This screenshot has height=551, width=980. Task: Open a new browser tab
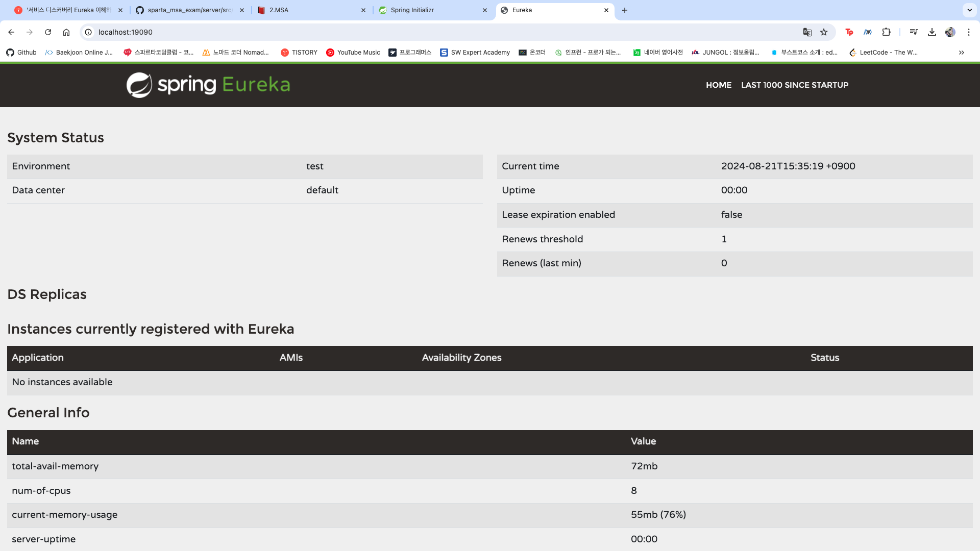[625, 10]
